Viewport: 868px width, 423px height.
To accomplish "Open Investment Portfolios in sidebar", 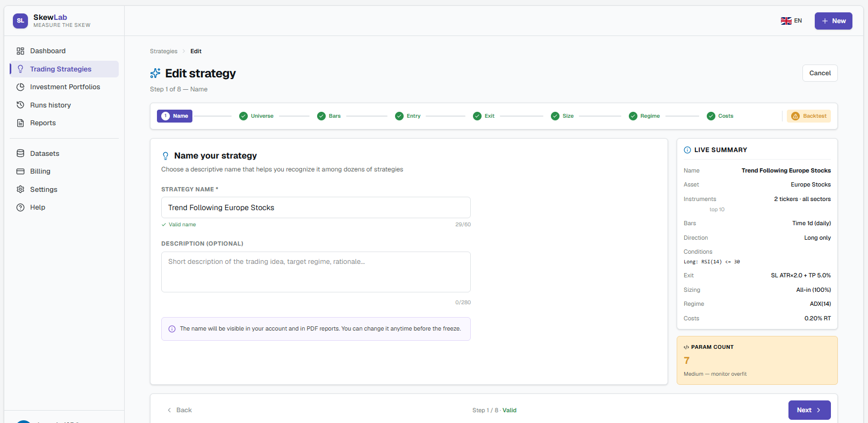I will point(64,87).
